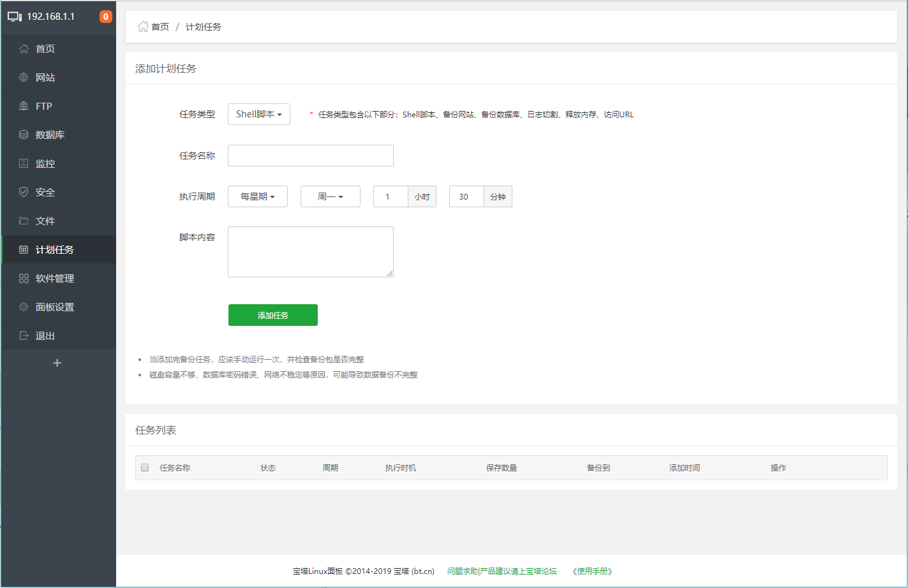Go to 首页 via the breadcrumb
This screenshot has width=908, height=588.
tap(158, 27)
